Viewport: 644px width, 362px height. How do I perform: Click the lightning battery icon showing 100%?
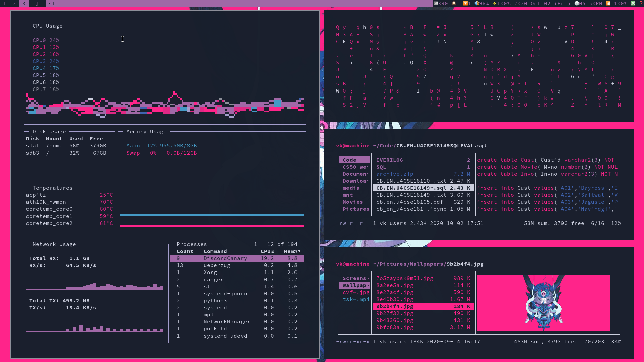coord(495,4)
